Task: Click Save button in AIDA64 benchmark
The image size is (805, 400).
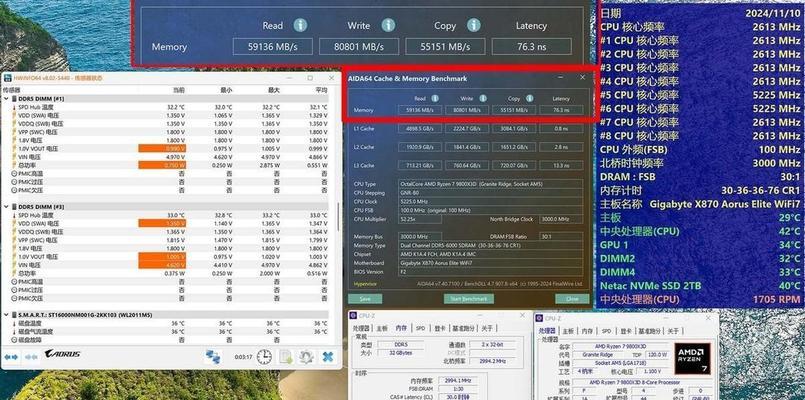Action: click(x=365, y=299)
